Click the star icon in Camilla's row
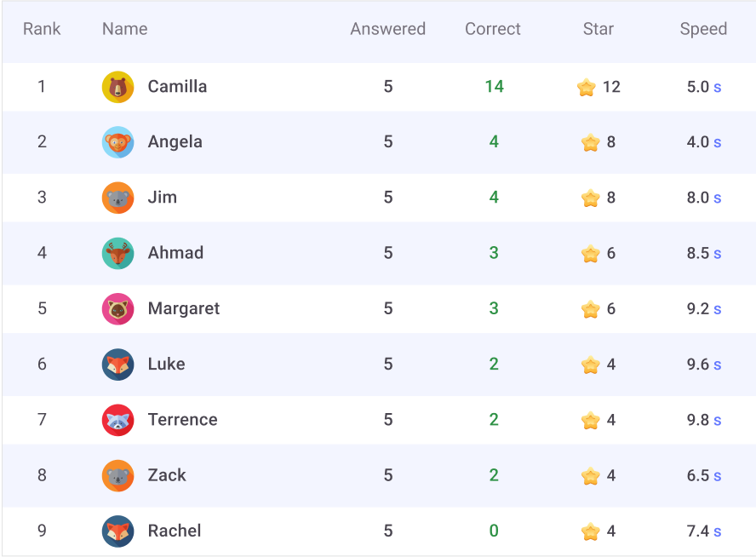 (x=586, y=87)
